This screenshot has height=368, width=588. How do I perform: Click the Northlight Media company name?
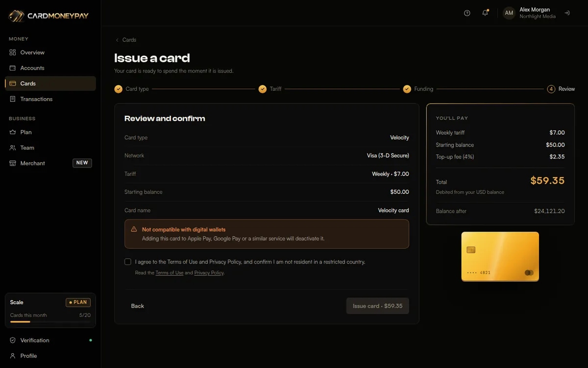[x=538, y=17]
